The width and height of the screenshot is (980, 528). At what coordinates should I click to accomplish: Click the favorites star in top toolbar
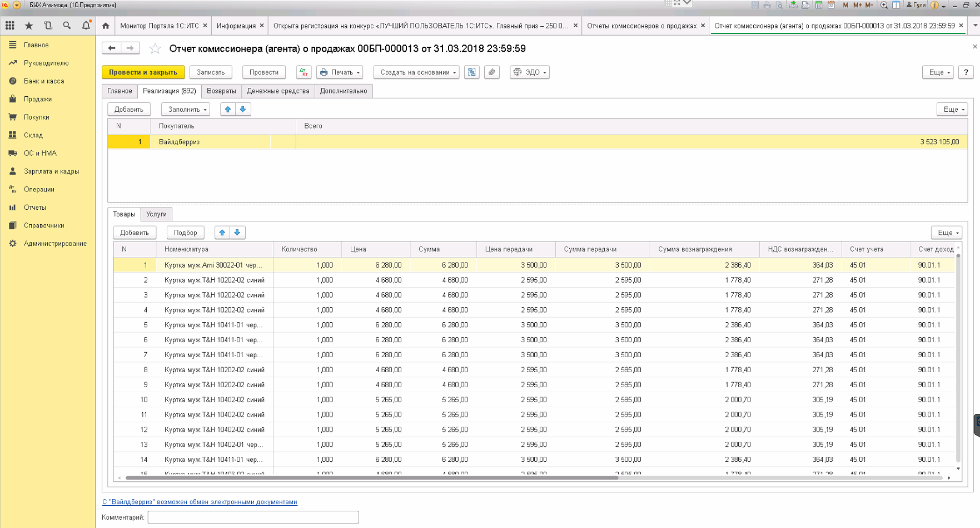(x=29, y=26)
